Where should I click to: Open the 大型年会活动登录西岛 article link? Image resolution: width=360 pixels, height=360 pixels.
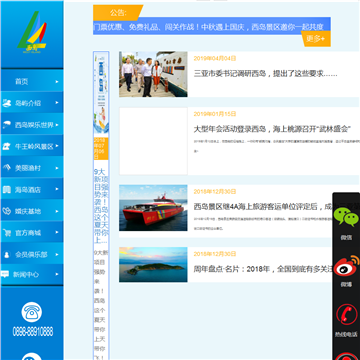[273, 129]
